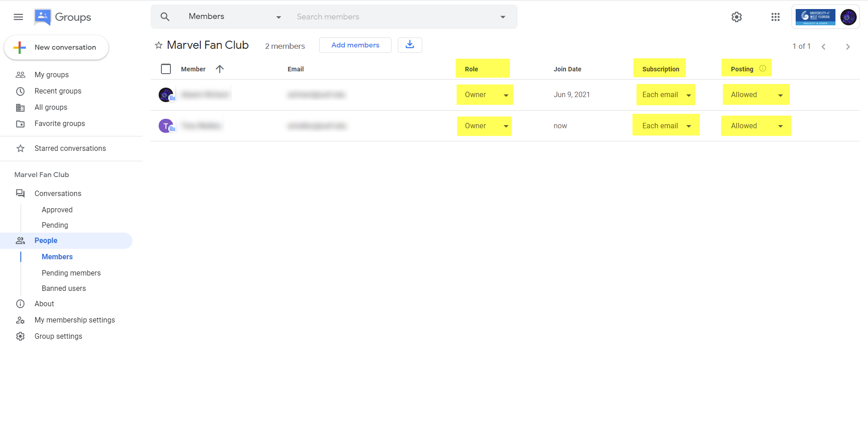Expand advanced search options arrow

[x=503, y=17]
